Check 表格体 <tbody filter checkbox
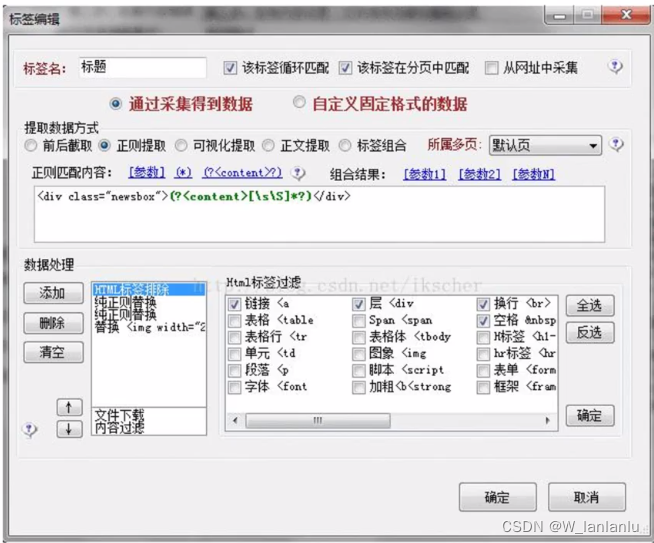The height and width of the screenshot is (543, 654). tap(359, 337)
